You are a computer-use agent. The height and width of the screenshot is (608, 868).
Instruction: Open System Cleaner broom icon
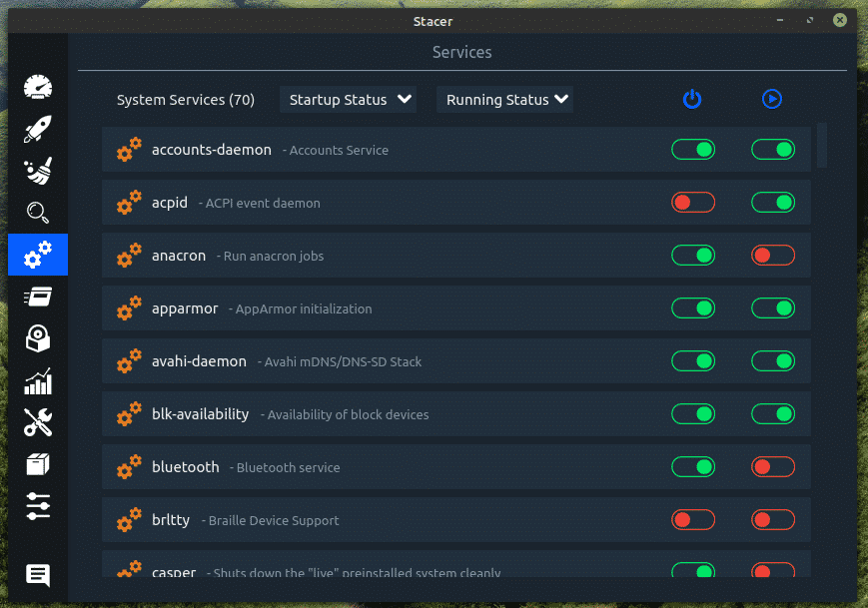click(38, 171)
